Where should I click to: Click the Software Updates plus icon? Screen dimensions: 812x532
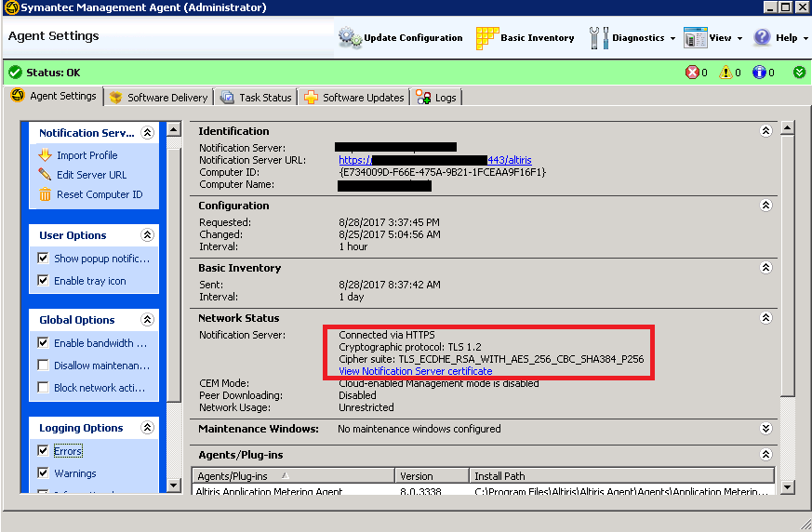(311, 98)
